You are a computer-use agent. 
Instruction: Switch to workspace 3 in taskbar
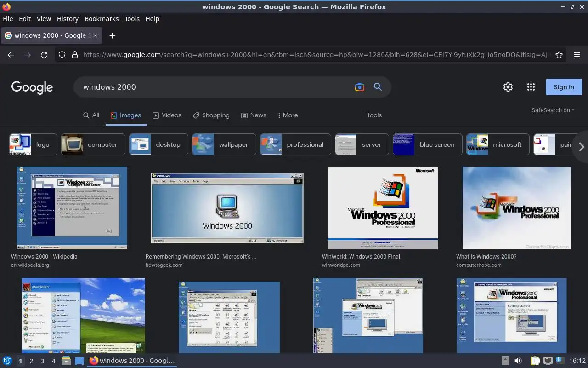coord(42,361)
